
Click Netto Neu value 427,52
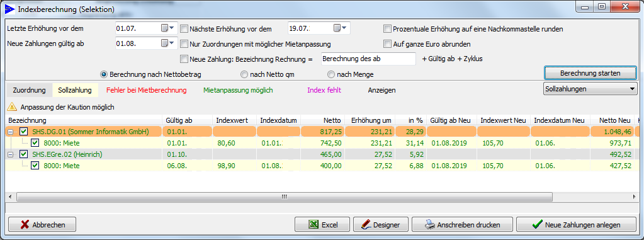pyautogui.click(x=621, y=166)
